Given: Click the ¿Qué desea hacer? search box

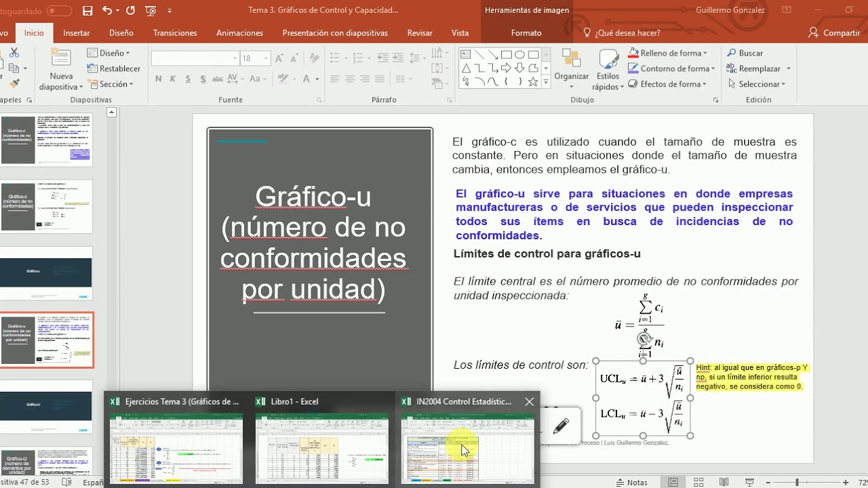Looking at the screenshot, I should click(x=622, y=33).
